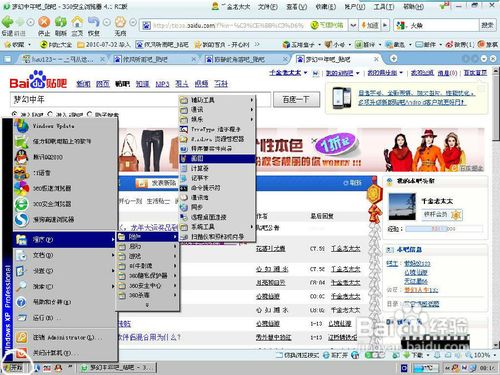Click the 搜索 button beside the top search box
The image size is (500, 375).
(x=487, y=25)
